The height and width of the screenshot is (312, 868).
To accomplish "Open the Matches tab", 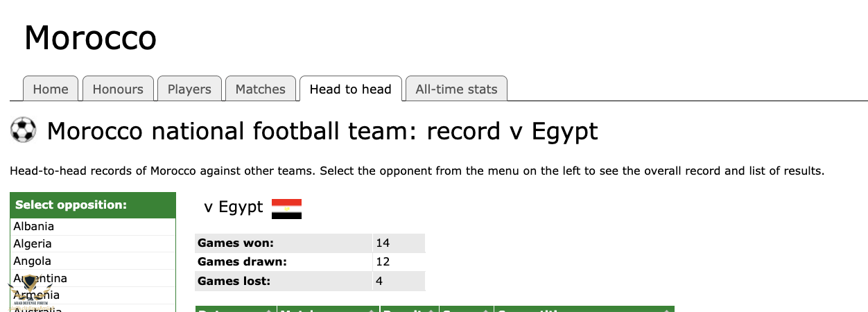I will click(261, 89).
